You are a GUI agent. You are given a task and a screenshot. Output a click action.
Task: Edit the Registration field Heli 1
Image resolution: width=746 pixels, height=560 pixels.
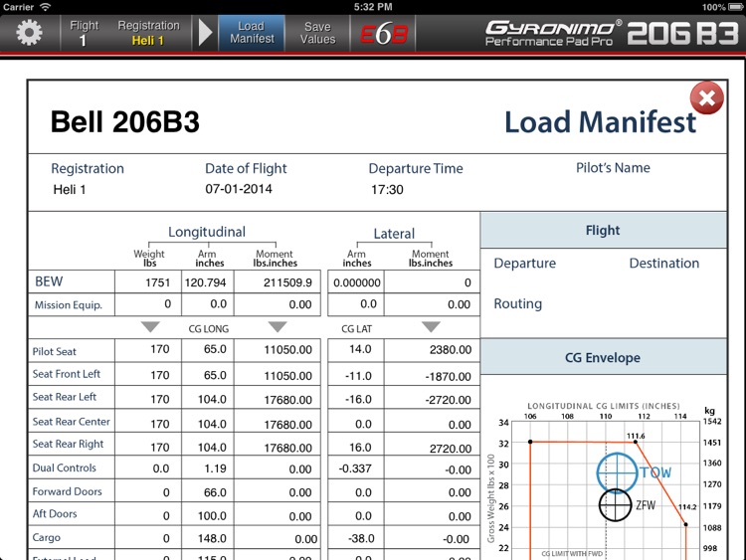(70, 190)
